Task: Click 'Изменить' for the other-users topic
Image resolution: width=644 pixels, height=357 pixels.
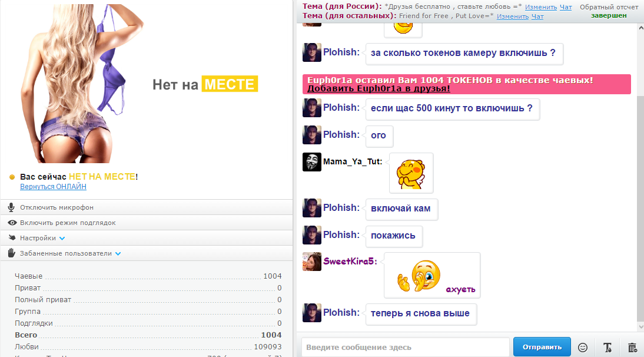Action: [x=513, y=16]
